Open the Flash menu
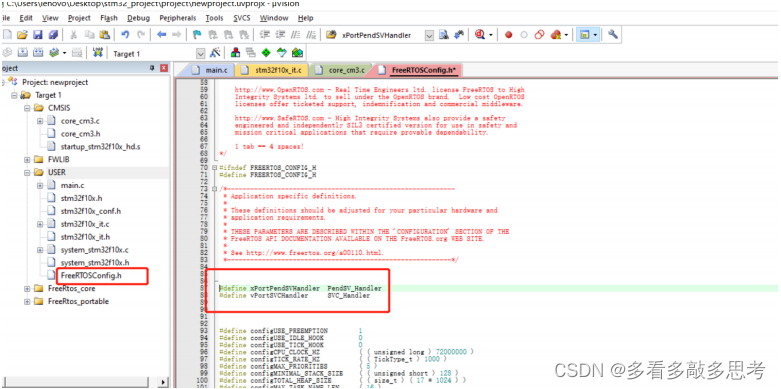The image size is (781, 389). point(109,18)
